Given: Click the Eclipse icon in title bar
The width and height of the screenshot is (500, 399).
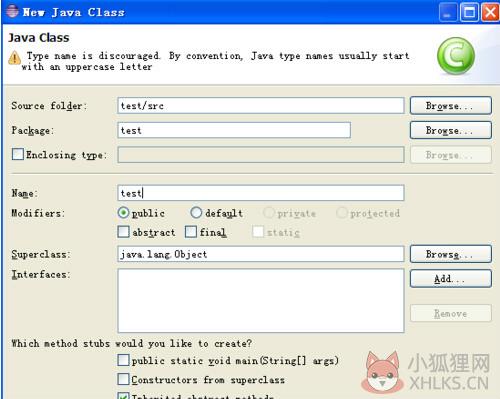Looking at the screenshot, I should pyautogui.click(x=12, y=11).
